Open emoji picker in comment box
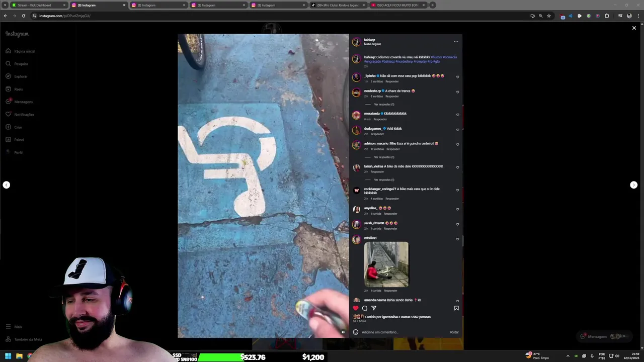The width and height of the screenshot is (644, 362). pos(356,332)
